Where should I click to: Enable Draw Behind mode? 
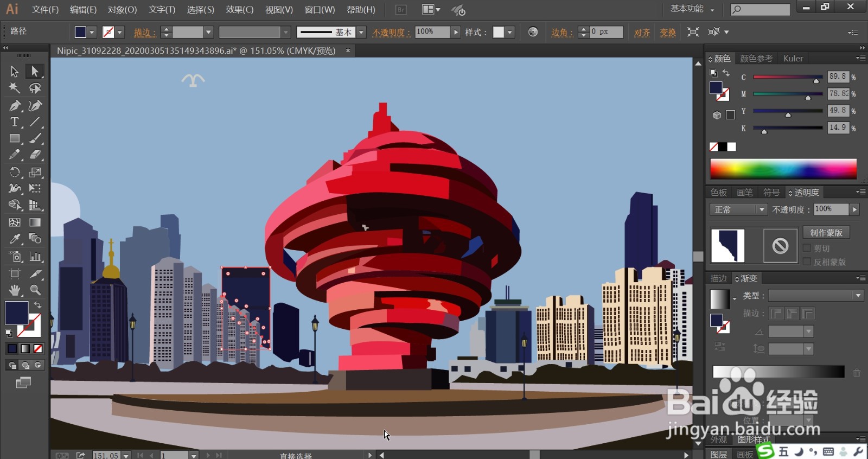(25, 365)
